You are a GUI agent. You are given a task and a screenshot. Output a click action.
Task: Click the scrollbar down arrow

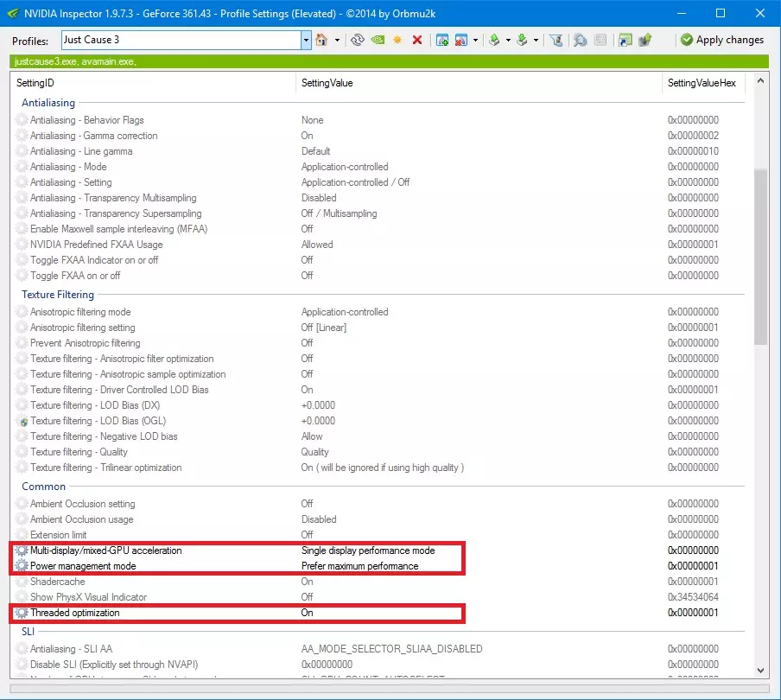tap(760, 671)
